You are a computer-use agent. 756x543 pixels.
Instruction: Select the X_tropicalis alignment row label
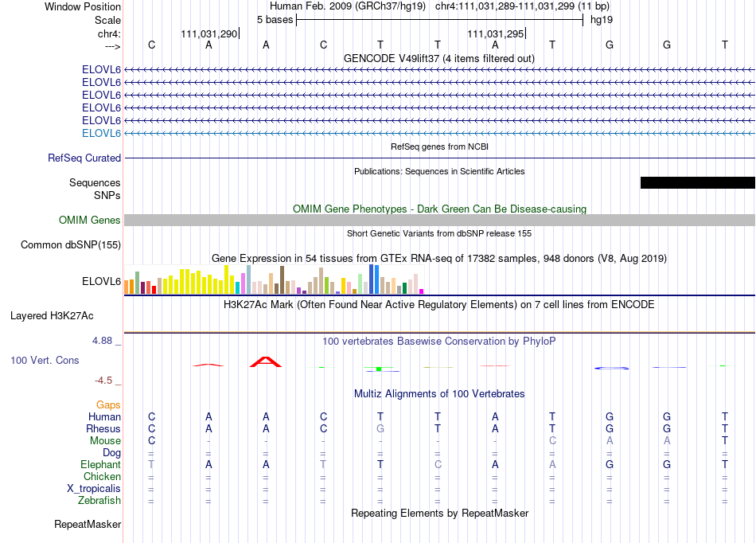click(94, 489)
